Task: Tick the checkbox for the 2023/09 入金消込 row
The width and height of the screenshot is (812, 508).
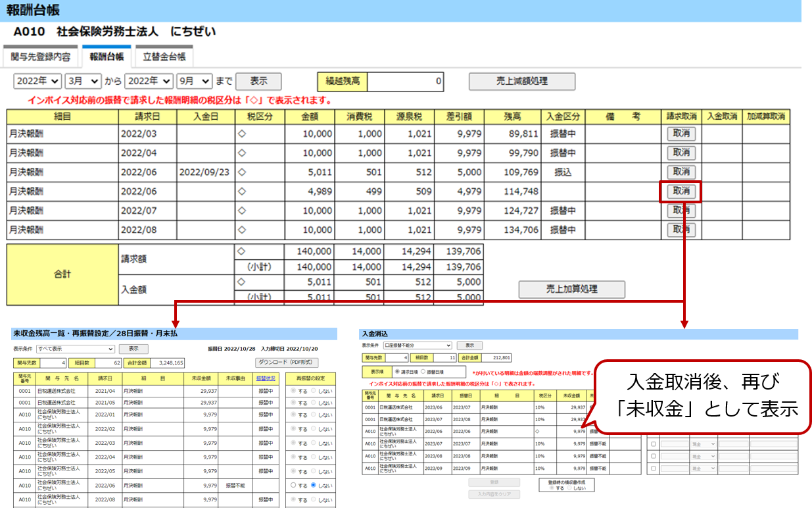Action: (x=653, y=469)
